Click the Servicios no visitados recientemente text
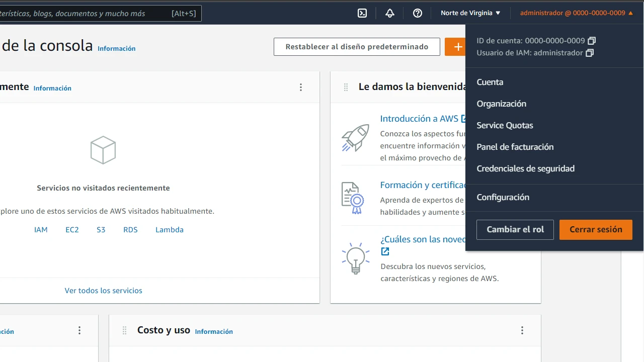Viewport: 644px width, 362px height. click(x=103, y=188)
